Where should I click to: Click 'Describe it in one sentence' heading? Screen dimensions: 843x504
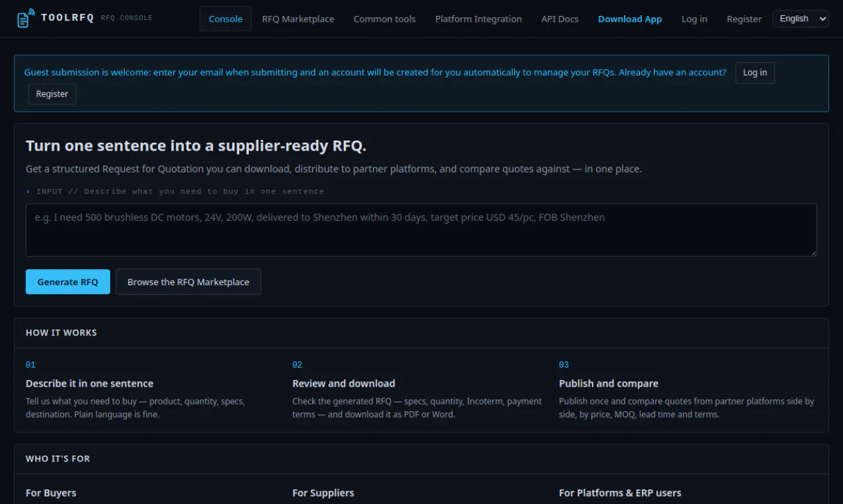90,383
